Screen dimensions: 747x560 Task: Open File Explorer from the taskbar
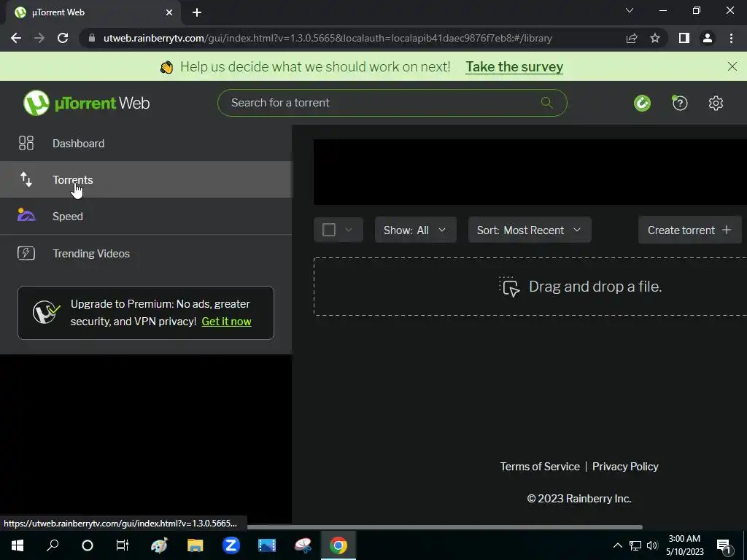click(196, 545)
